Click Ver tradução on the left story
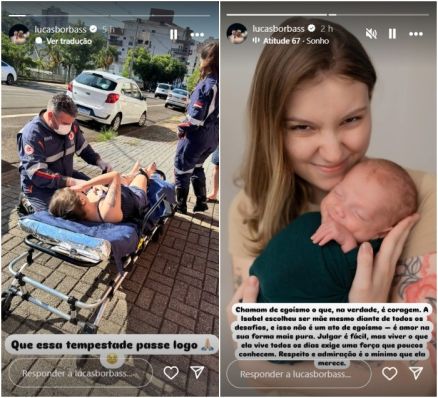Screen dimensions: 438x398 point(69,41)
